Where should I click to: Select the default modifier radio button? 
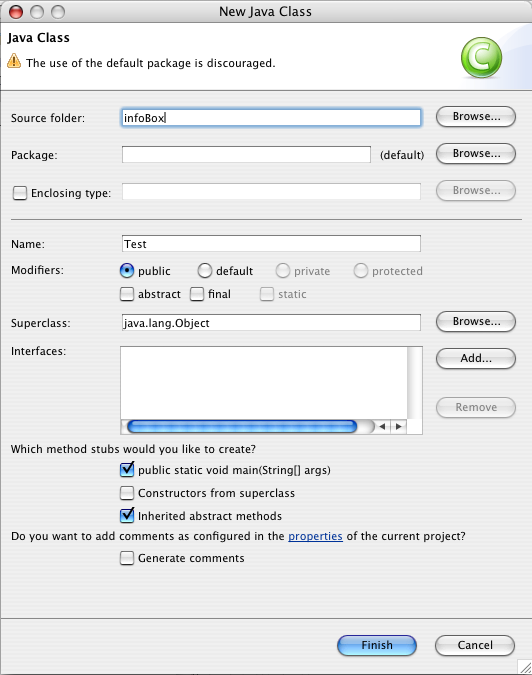coord(205,271)
